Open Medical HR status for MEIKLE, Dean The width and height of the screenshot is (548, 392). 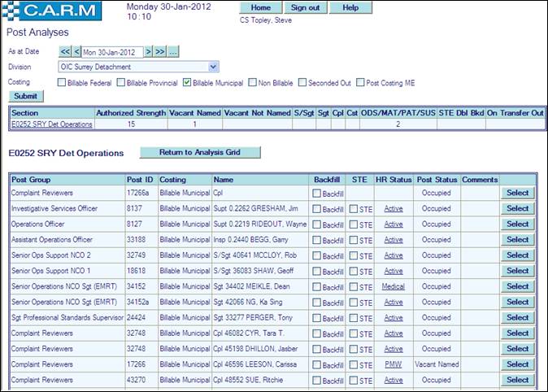[394, 286]
